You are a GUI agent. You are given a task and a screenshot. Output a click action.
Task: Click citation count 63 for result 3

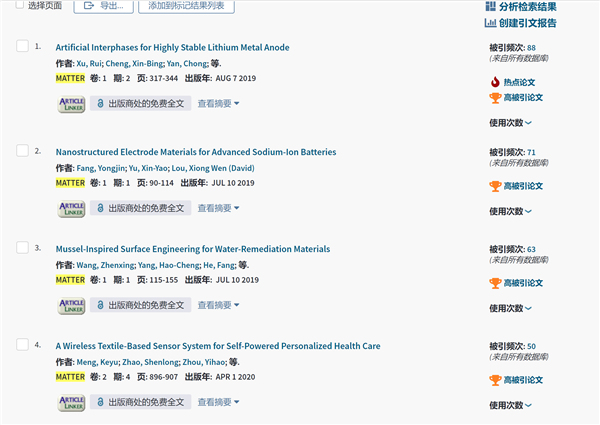(x=531, y=249)
